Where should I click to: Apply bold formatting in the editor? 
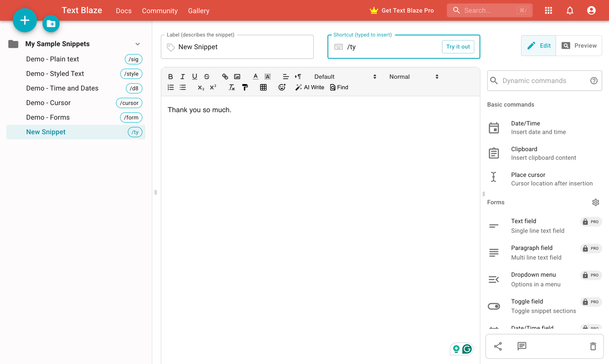coord(170,76)
